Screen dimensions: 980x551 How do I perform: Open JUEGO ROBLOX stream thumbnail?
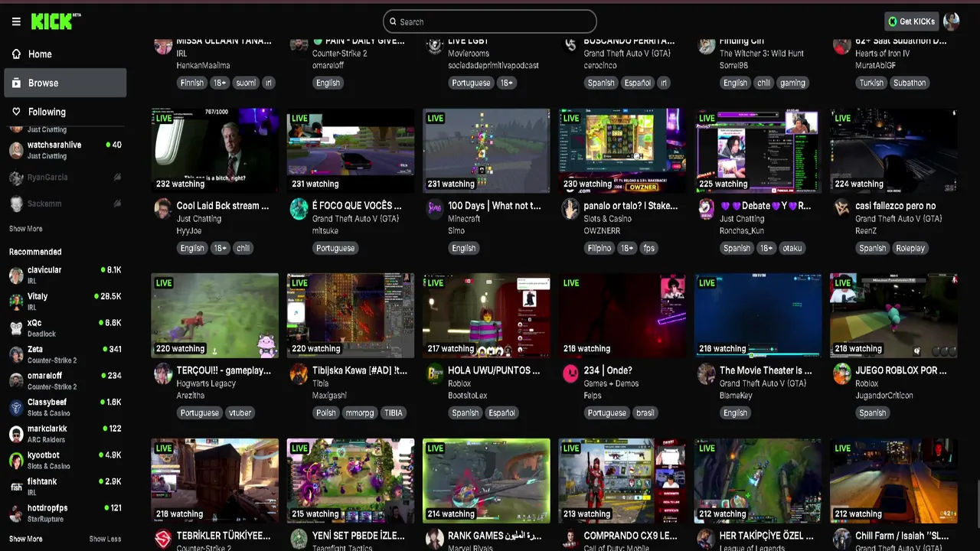point(893,315)
